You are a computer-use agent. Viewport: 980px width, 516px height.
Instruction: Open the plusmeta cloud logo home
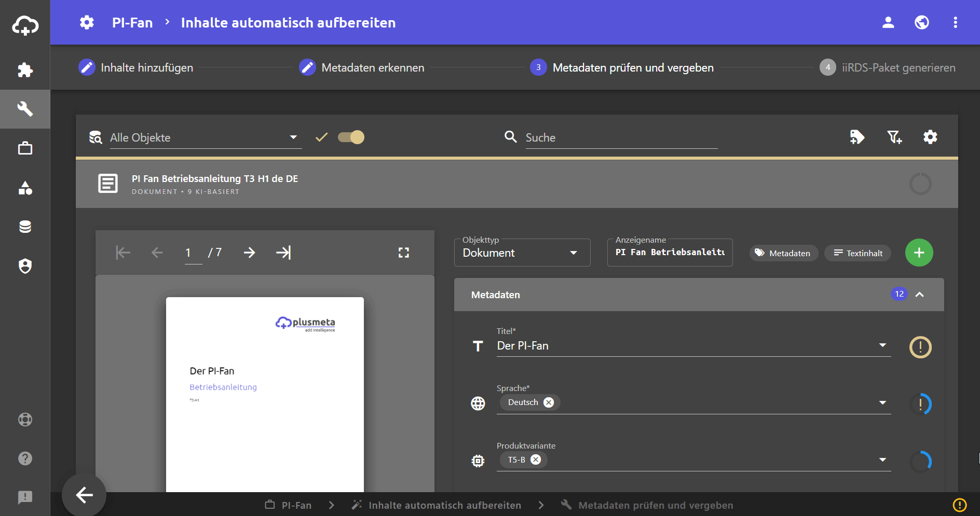25,25
